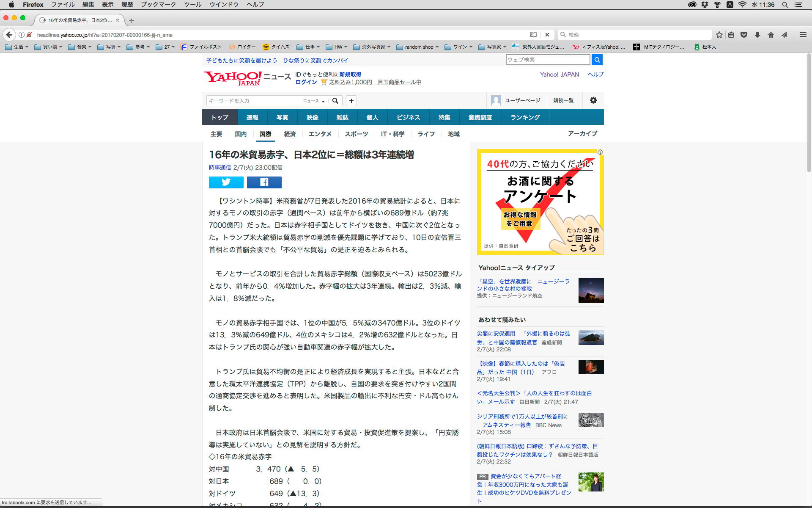Open the Firefox hamburger menu
Viewport: 812px width, 508px height.
803,35
